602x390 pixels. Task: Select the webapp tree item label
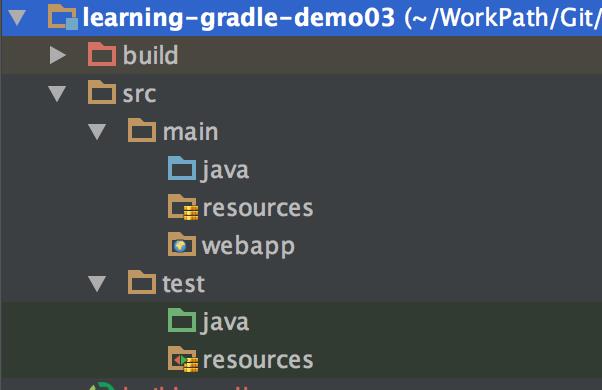tap(248, 246)
